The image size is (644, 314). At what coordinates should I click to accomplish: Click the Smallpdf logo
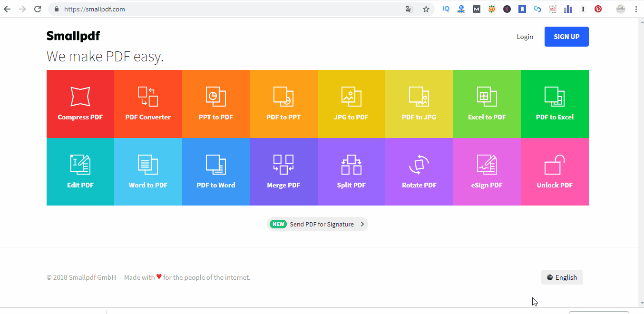[73, 36]
